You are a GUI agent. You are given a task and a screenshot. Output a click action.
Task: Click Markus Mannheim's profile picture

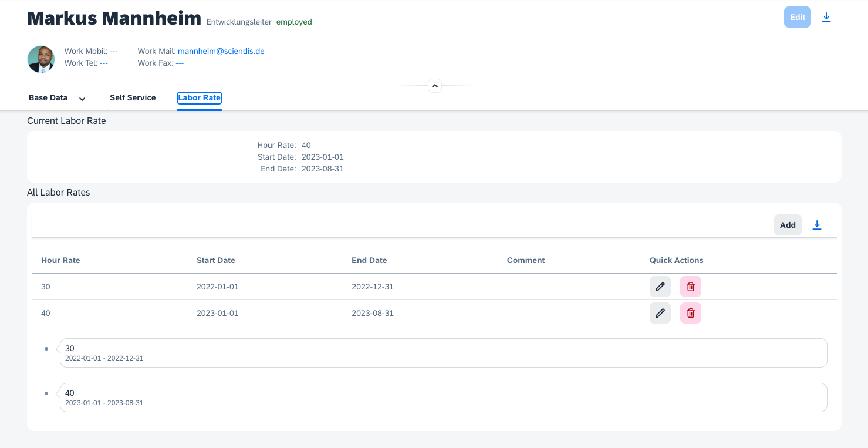(41, 59)
